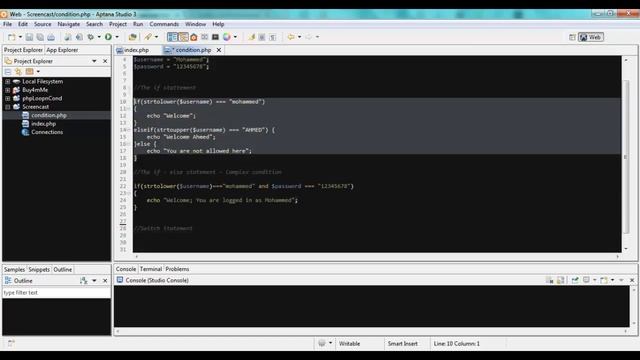This screenshot has height=360, width=640.
Task: Switch to the Snippets tab
Action: [x=39, y=269]
